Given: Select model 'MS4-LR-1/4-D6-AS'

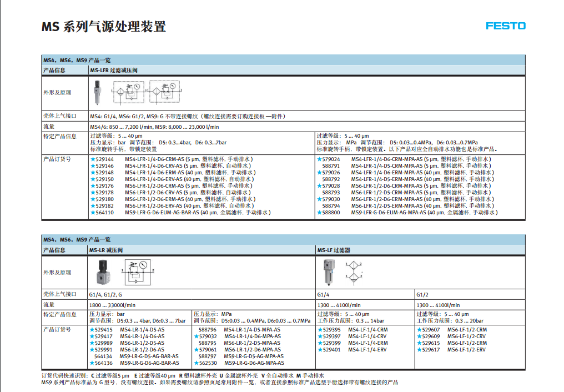Looking at the screenshot, I should click(x=142, y=336).
